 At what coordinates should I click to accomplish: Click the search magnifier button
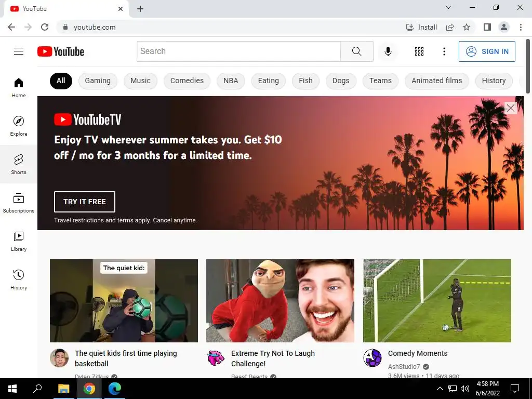pyautogui.click(x=356, y=51)
